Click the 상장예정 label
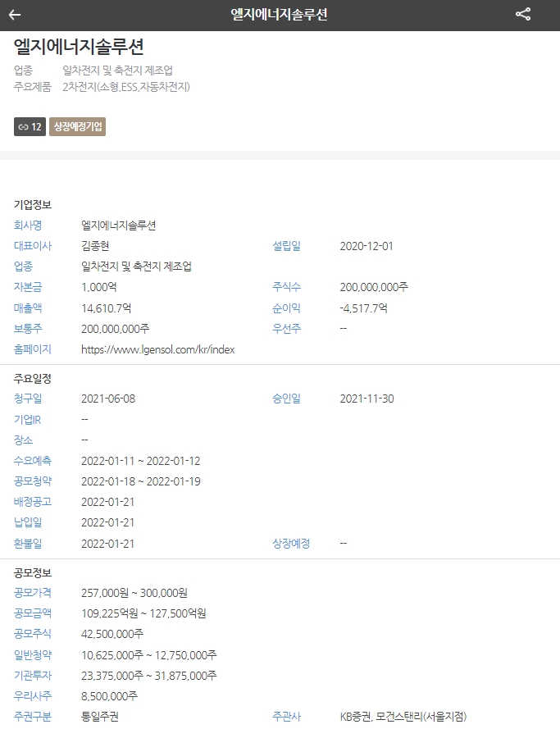 tap(291, 543)
